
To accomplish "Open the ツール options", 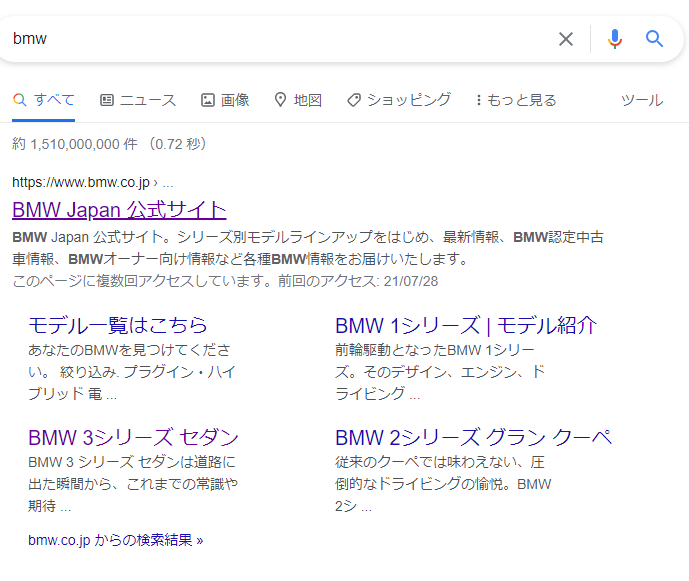I will pos(642,100).
